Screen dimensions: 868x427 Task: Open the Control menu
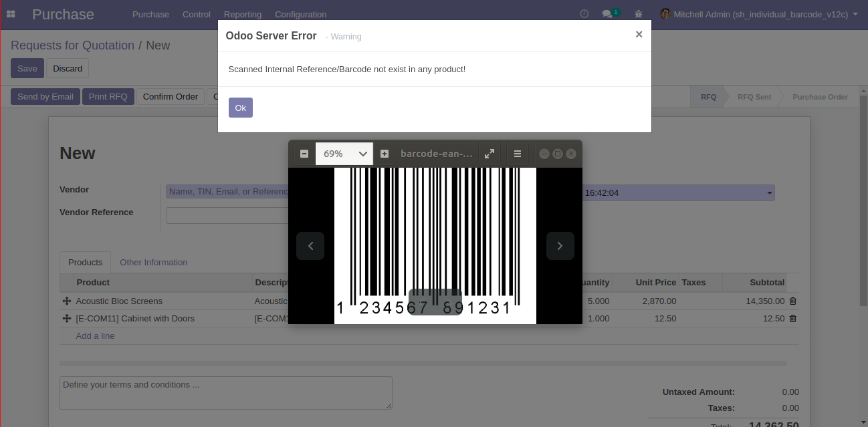197,14
